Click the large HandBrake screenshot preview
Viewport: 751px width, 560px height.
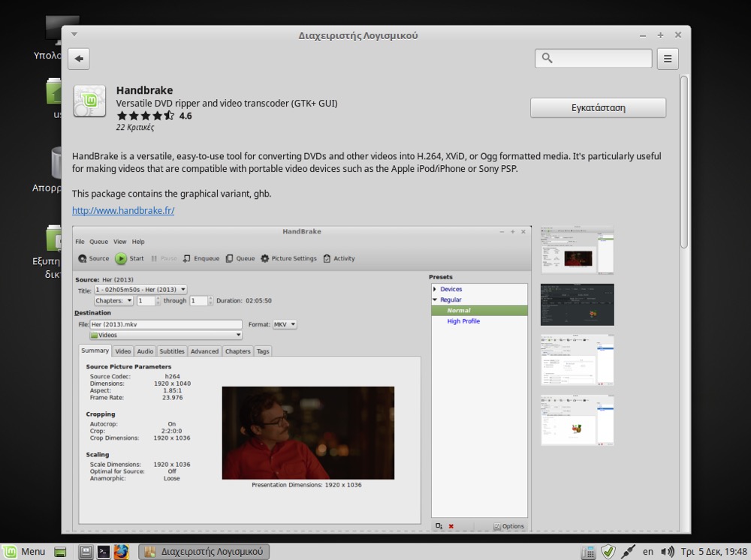coord(302,378)
